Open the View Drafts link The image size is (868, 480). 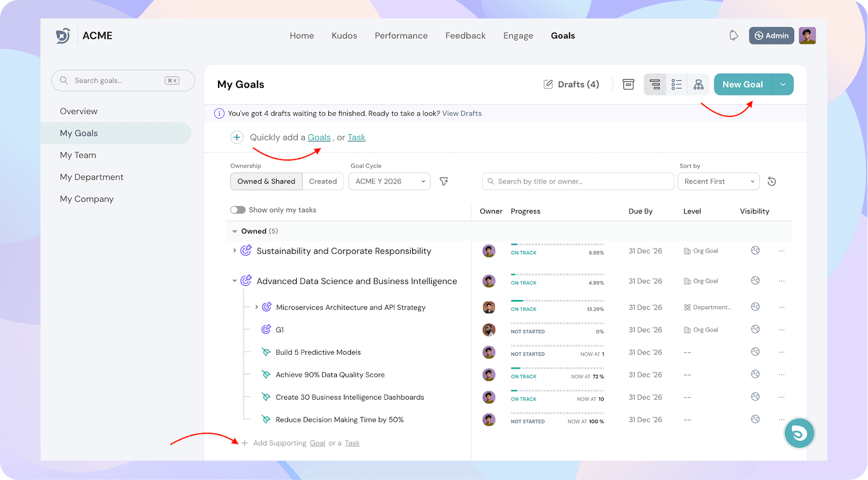(x=462, y=113)
